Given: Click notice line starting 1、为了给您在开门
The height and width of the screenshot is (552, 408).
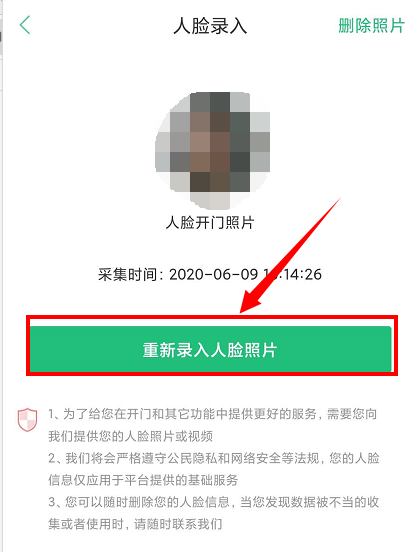Looking at the screenshot, I should click(213, 414).
